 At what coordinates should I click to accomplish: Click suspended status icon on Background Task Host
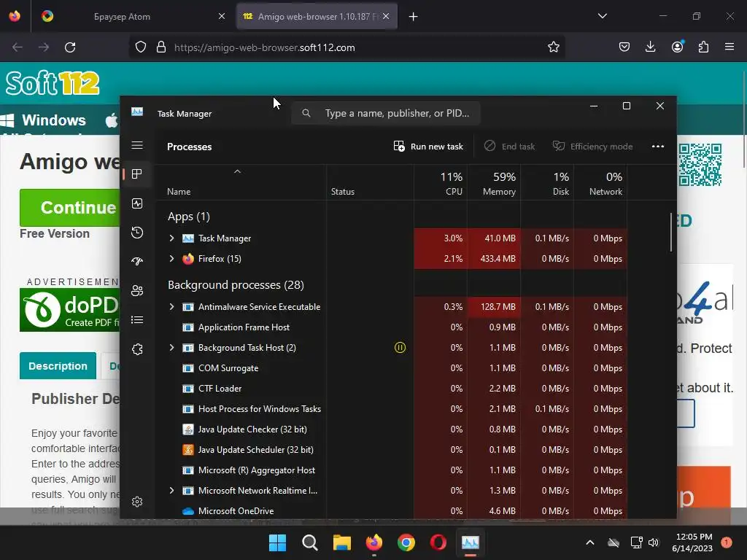point(400,348)
